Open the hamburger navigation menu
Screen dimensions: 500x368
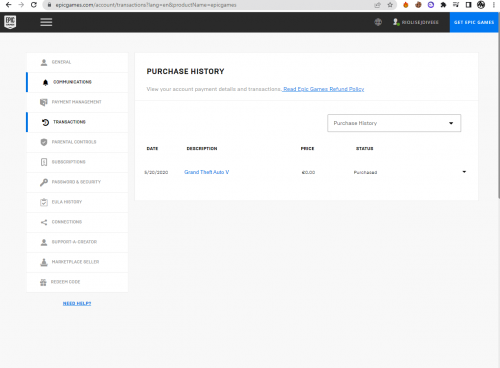click(x=46, y=22)
